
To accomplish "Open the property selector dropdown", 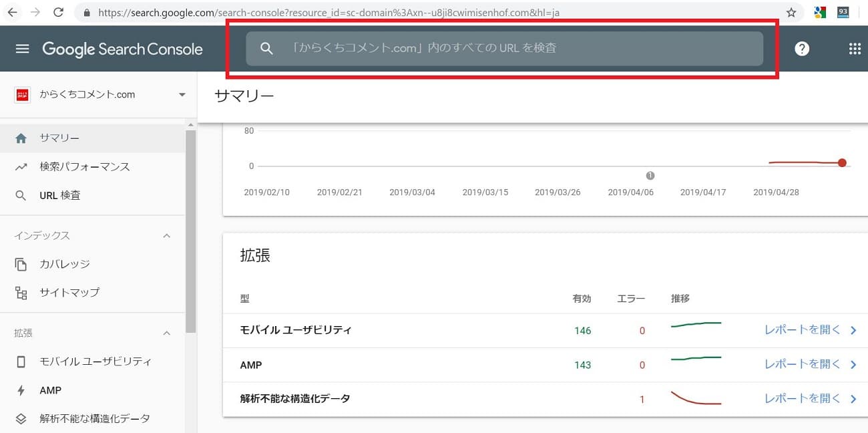I will 182,95.
